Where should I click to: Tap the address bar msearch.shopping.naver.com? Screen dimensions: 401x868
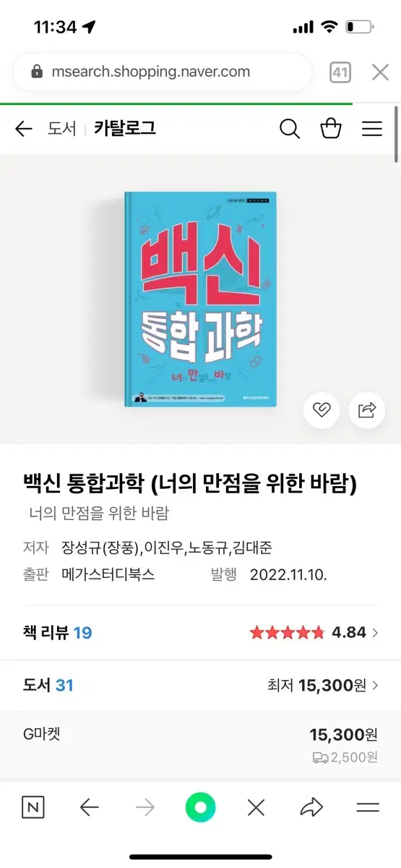(150, 72)
